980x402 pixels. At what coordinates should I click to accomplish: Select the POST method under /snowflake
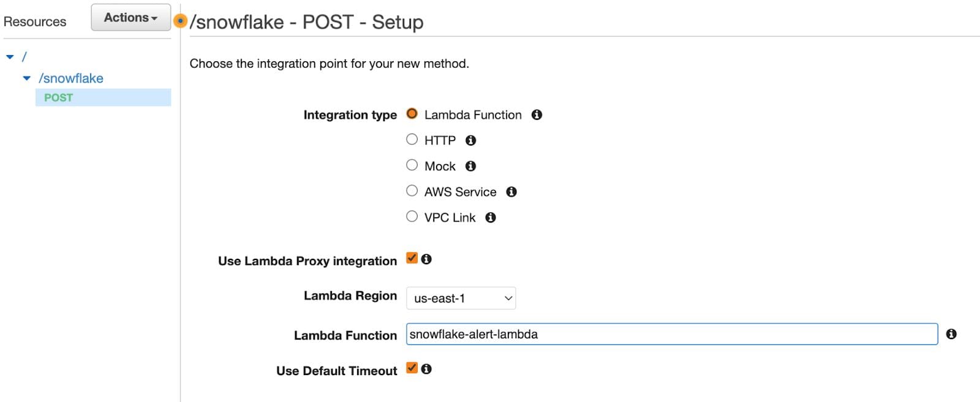tap(58, 97)
